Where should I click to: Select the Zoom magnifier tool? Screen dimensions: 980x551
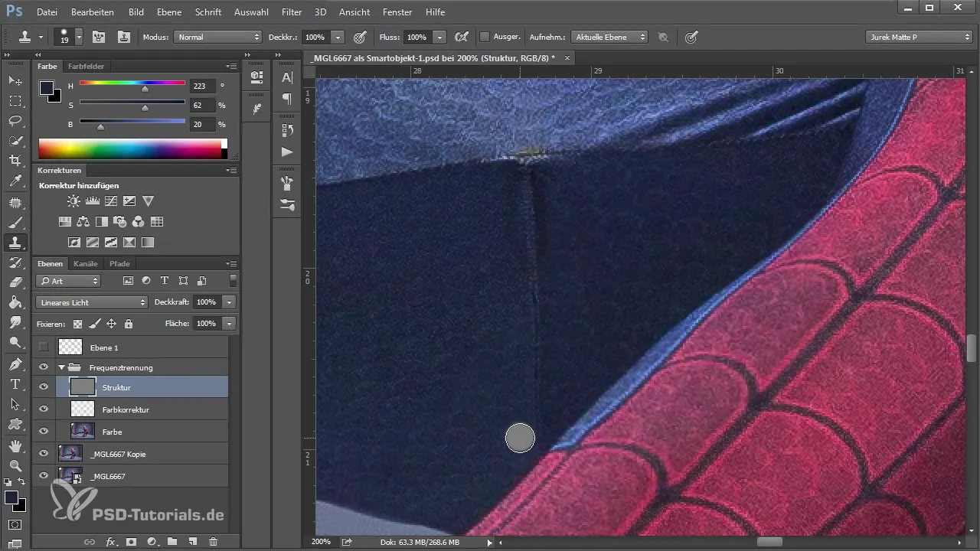[x=15, y=465]
